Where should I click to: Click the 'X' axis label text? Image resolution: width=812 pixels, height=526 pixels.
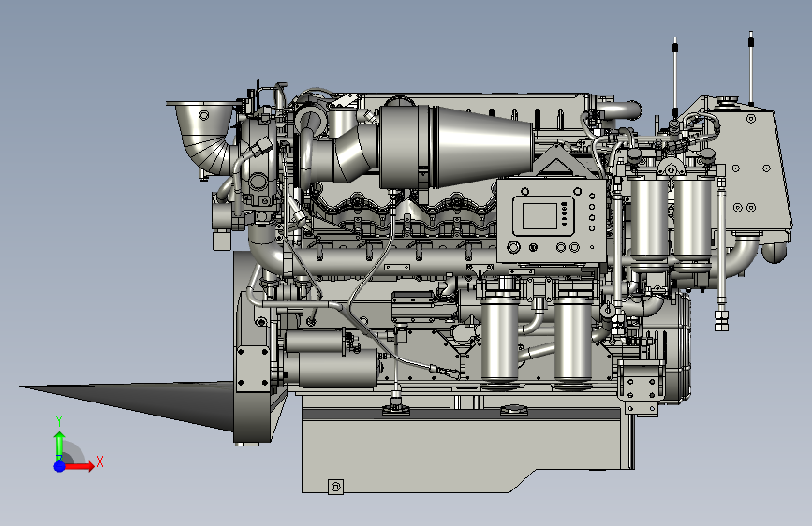[100, 461]
